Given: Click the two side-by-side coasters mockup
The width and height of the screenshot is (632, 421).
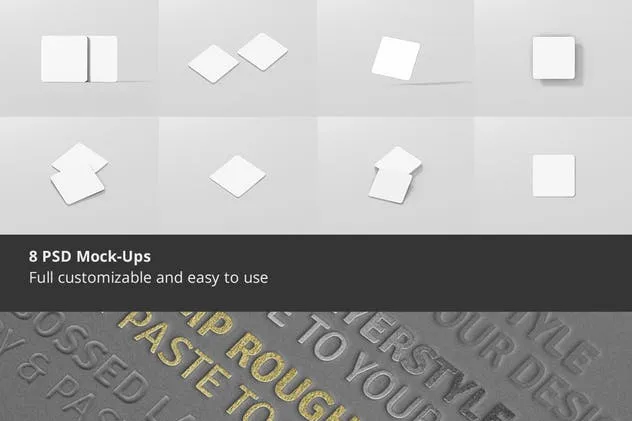Looking at the screenshot, I should pyautogui.click(x=79, y=59).
